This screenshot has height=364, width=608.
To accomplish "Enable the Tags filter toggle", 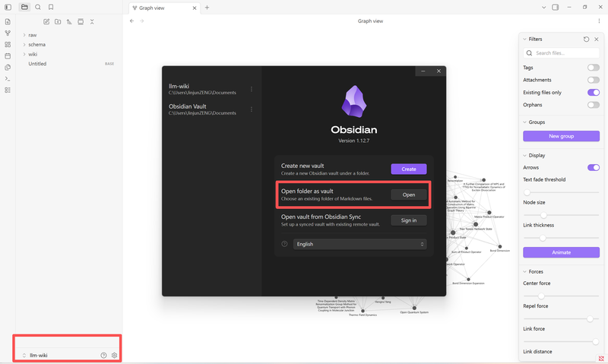I will point(594,68).
